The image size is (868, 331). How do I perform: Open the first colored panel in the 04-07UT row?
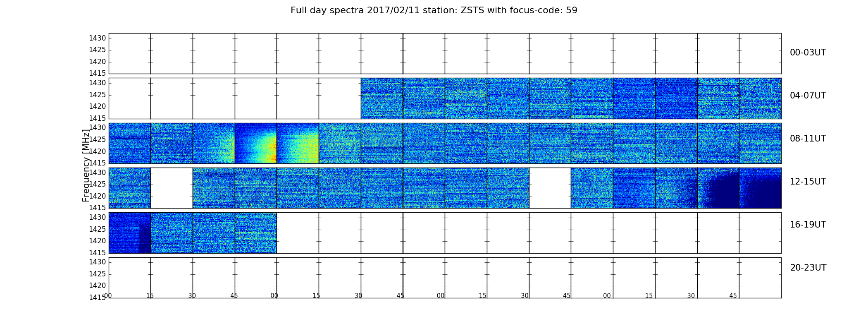382,98
